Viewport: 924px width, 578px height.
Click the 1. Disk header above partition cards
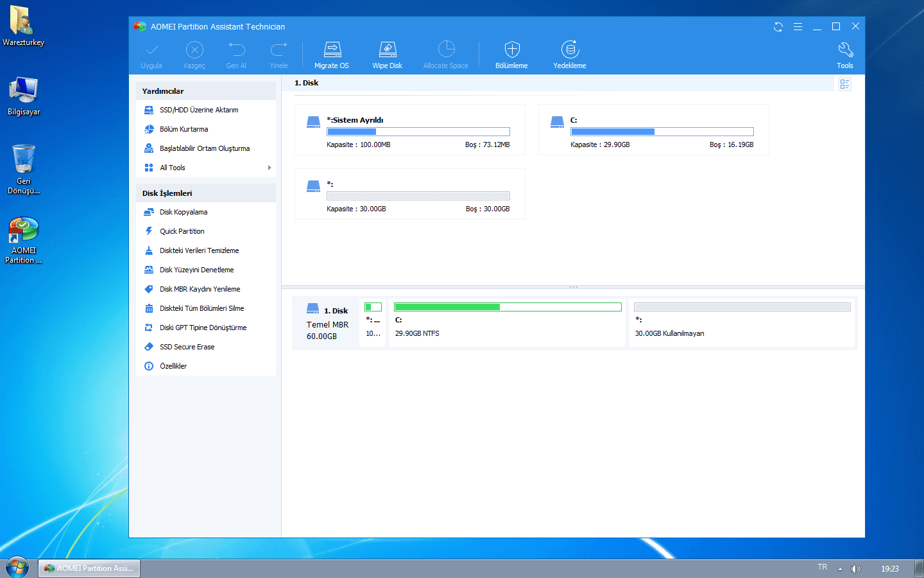point(307,83)
